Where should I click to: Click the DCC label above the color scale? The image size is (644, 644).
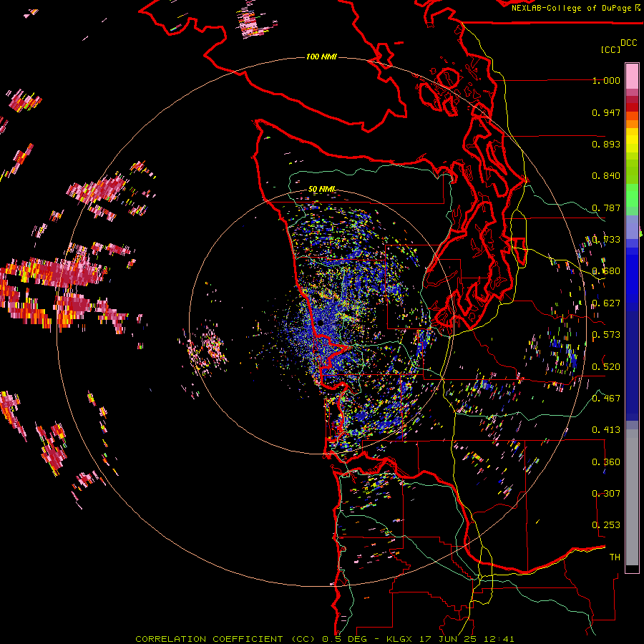[x=628, y=43]
